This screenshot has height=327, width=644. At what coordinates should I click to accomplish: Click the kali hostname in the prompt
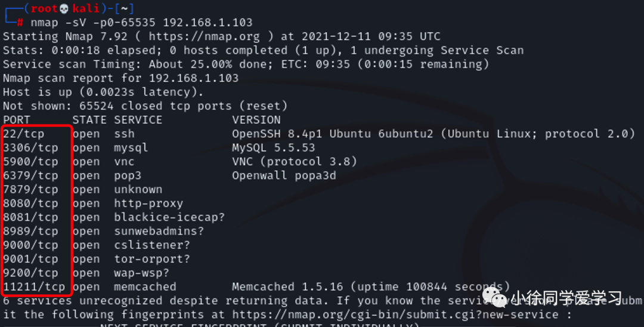point(87,8)
